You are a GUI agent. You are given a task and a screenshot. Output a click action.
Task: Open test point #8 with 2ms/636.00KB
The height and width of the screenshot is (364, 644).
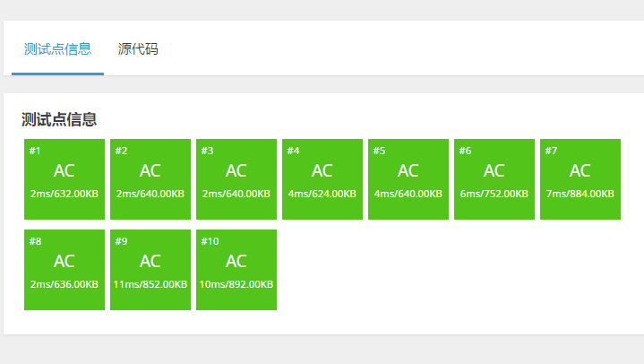point(64,270)
